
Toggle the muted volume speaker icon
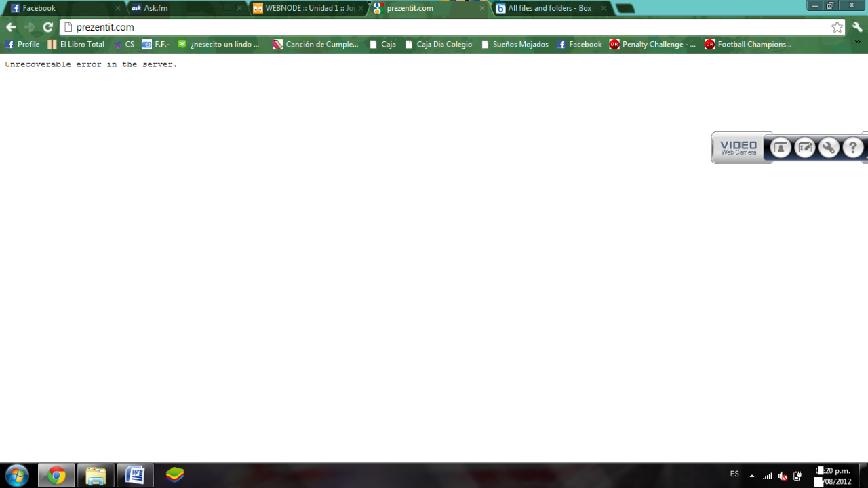pyautogui.click(x=783, y=476)
